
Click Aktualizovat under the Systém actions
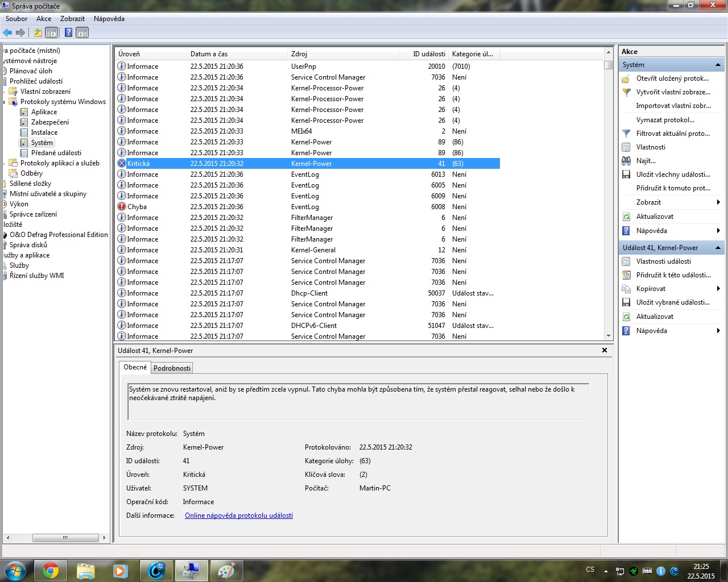655,217
